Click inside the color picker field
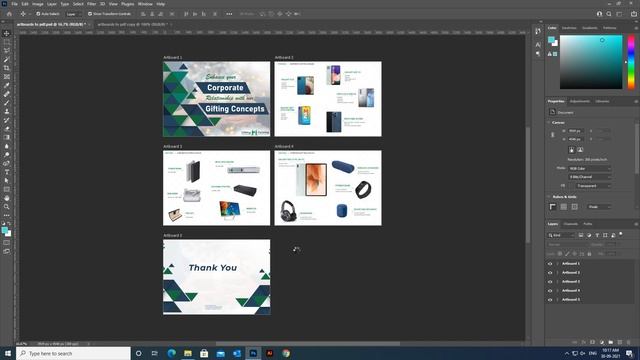Image resolution: width=640 pixels, height=360 pixels. click(x=591, y=62)
